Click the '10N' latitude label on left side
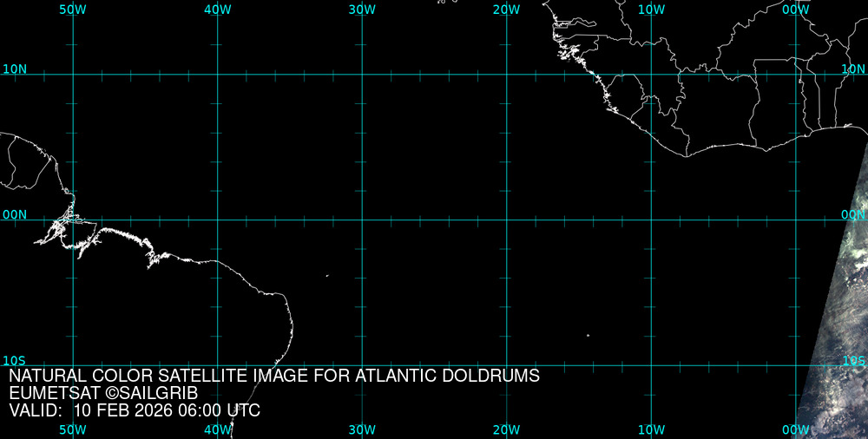The width and height of the screenshot is (868, 439). tap(15, 69)
